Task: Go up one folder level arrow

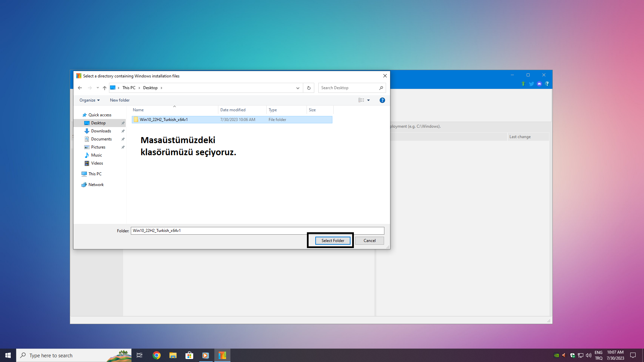Action: coord(105,88)
